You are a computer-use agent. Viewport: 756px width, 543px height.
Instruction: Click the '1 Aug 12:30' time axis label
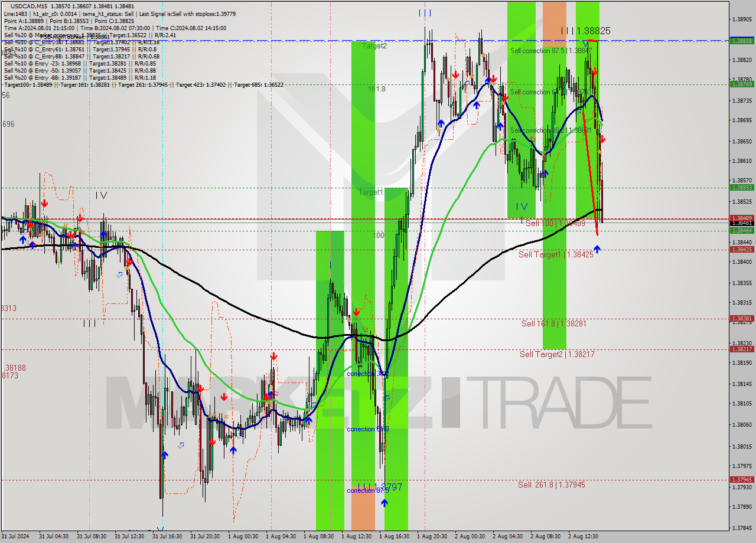coord(356,537)
